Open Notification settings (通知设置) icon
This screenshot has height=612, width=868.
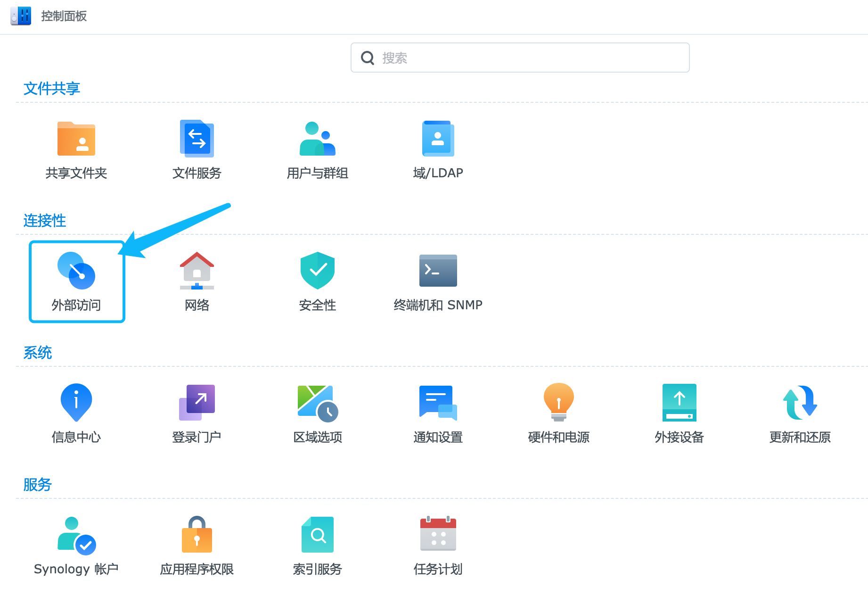(x=438, y=403)
